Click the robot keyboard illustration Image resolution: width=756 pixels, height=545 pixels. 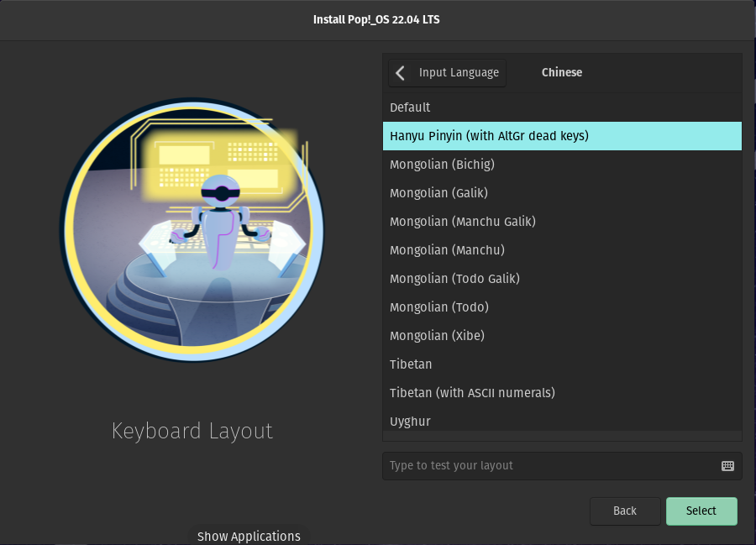click(x=192, y=230)
